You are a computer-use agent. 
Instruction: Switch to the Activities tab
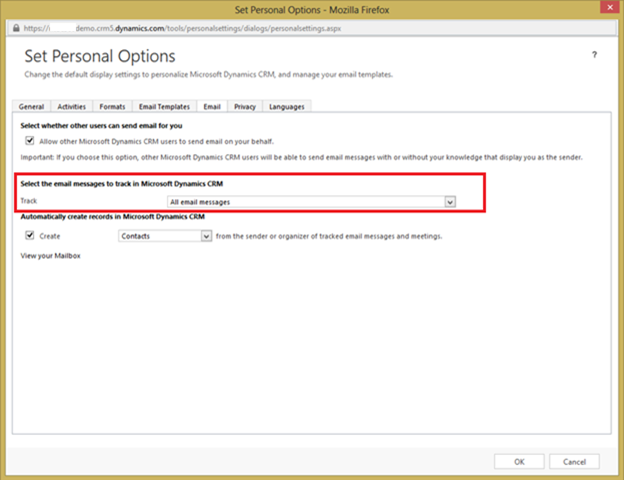[x=71, y=106]
